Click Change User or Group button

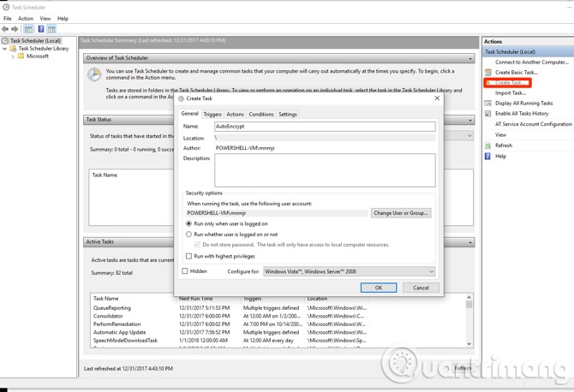coord(401,213)
